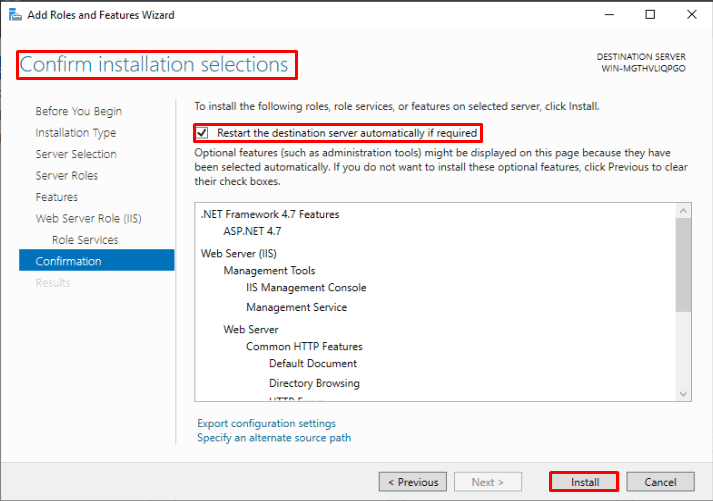Go to Role Services sub-step
This screenshot has width=713, height=501.
coord(85,240)
